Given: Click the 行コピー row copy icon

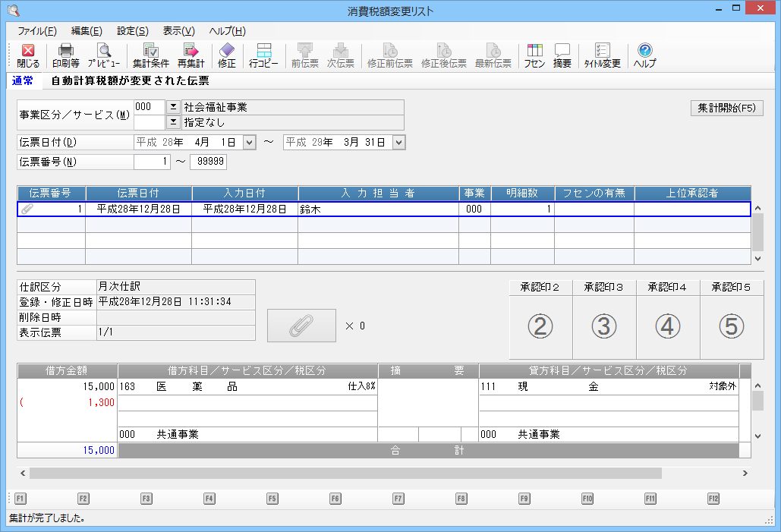Looking at the screenshot, I should [x=263, y=55].
